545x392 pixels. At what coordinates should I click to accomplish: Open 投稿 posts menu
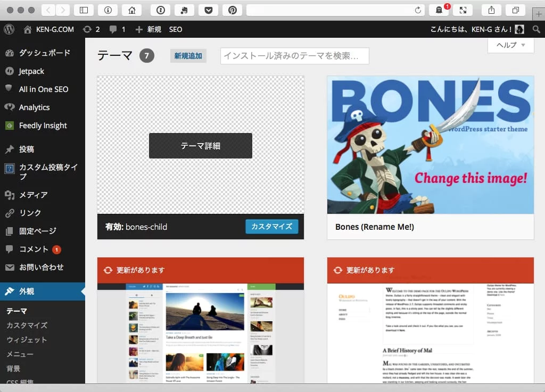pos(43,149)
